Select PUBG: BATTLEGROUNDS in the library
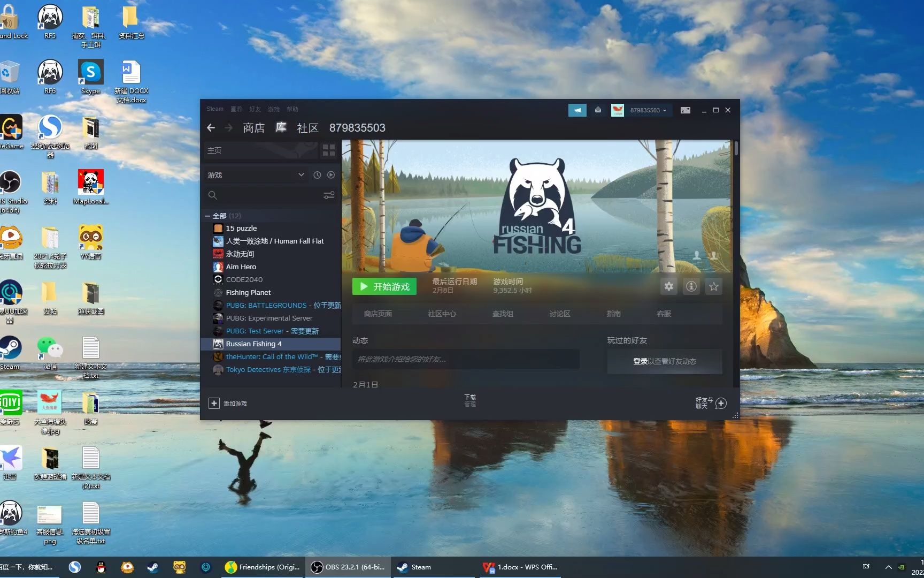The image size is (924, 578). (x=271, y=305)
